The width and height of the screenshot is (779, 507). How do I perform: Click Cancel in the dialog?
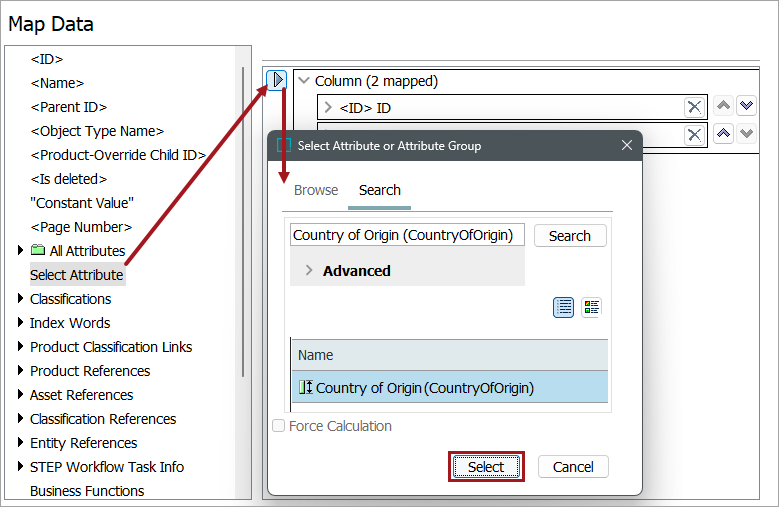click(573, 467)
